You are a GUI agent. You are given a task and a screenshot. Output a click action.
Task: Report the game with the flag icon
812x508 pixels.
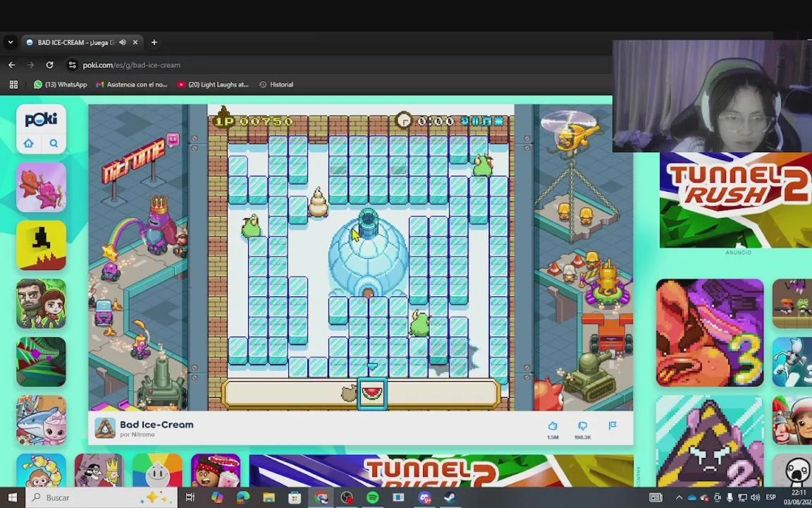click(613, 425)
